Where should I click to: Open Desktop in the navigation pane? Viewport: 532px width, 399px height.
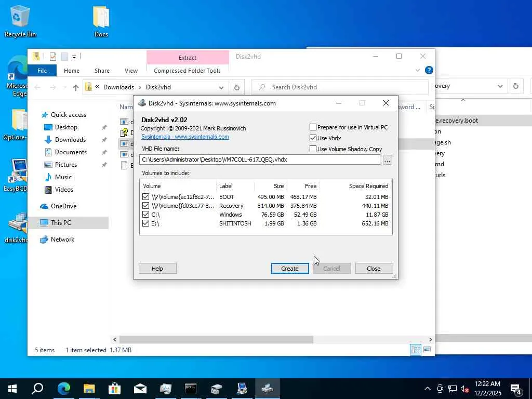point(66,127)
